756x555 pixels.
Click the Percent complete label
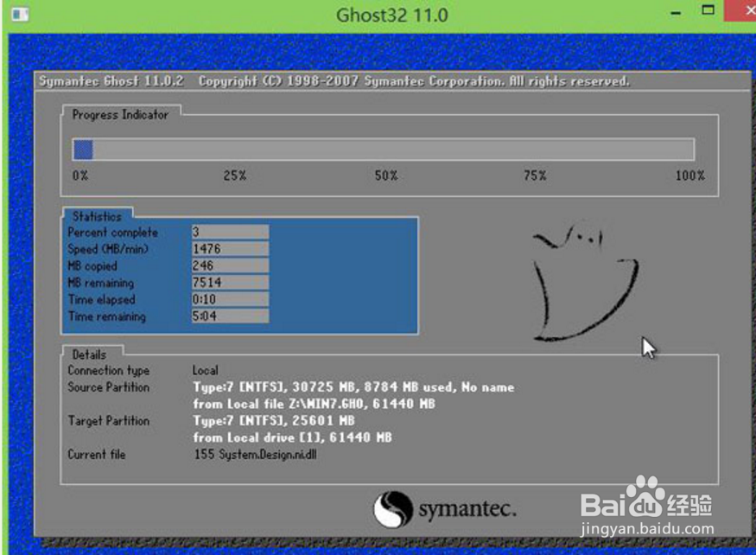pos(113,233)
